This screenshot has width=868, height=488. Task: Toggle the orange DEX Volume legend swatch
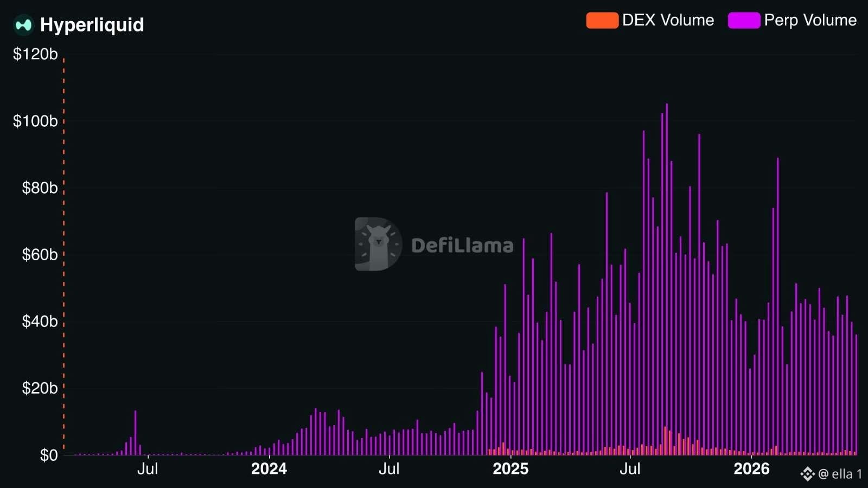[602, 21]
